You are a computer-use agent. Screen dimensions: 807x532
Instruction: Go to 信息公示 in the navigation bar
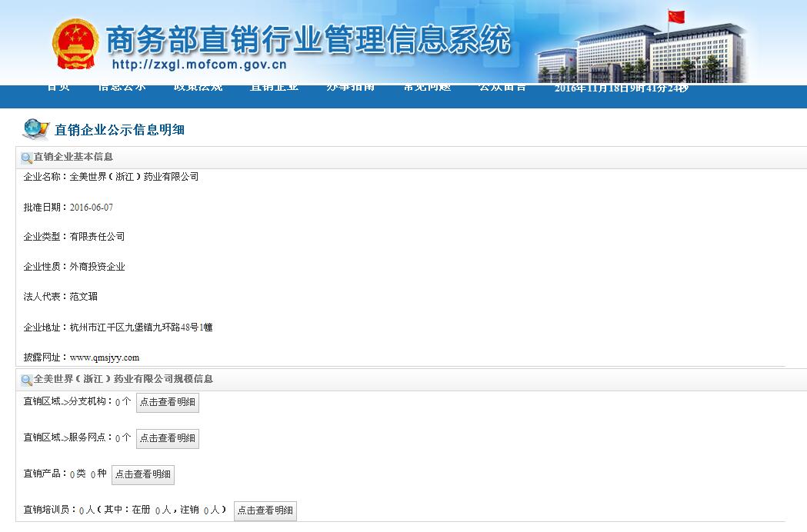pos(122,88)
